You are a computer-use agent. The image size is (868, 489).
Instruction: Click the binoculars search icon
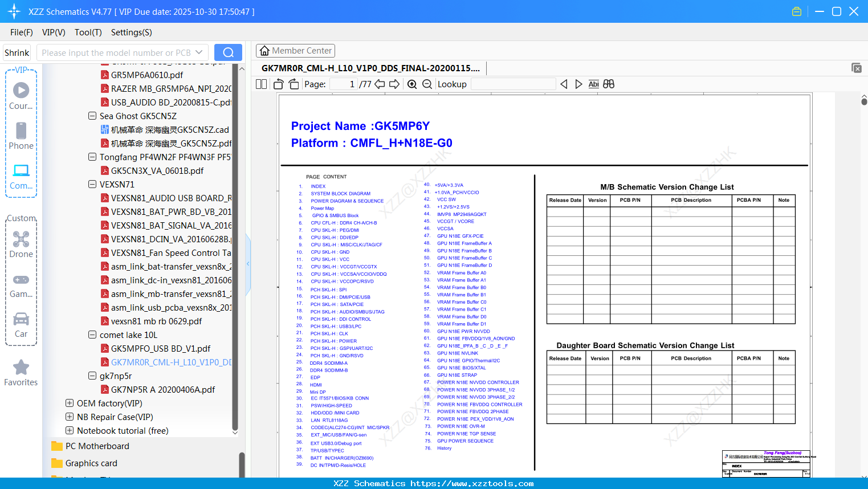(x=609, y=84)
